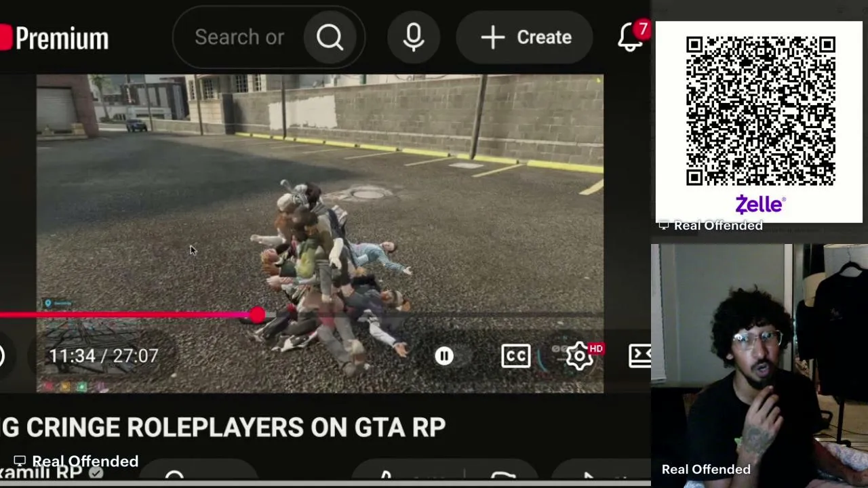Click the Zelle QR code
The height and width of the screenshot is (488, 868).
tap(760, 112)
